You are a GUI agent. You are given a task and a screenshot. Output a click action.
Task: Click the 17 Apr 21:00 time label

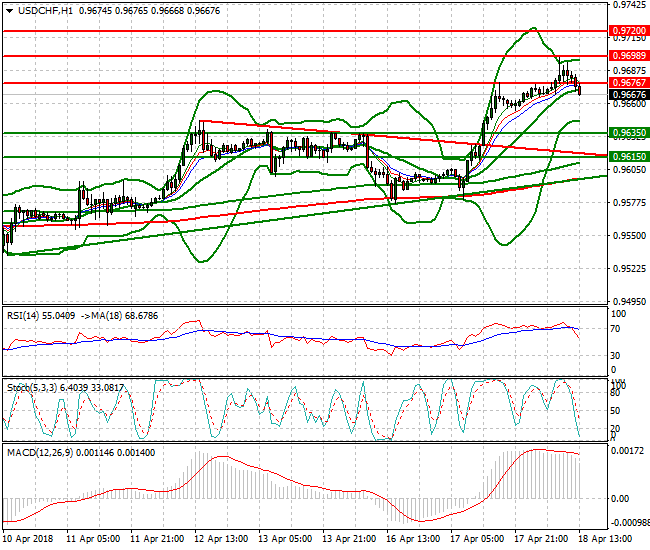(x=541, y=539)
